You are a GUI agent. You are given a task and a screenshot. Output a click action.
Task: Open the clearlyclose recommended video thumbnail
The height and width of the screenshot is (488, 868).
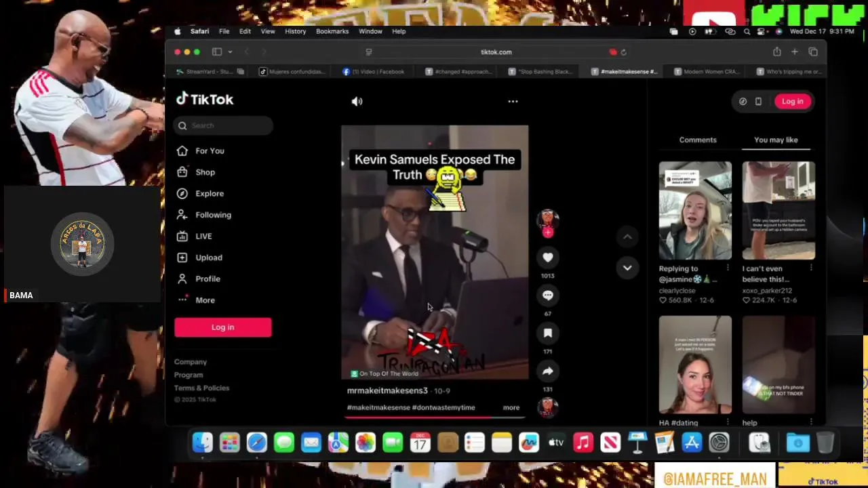[x=695, y=211]
